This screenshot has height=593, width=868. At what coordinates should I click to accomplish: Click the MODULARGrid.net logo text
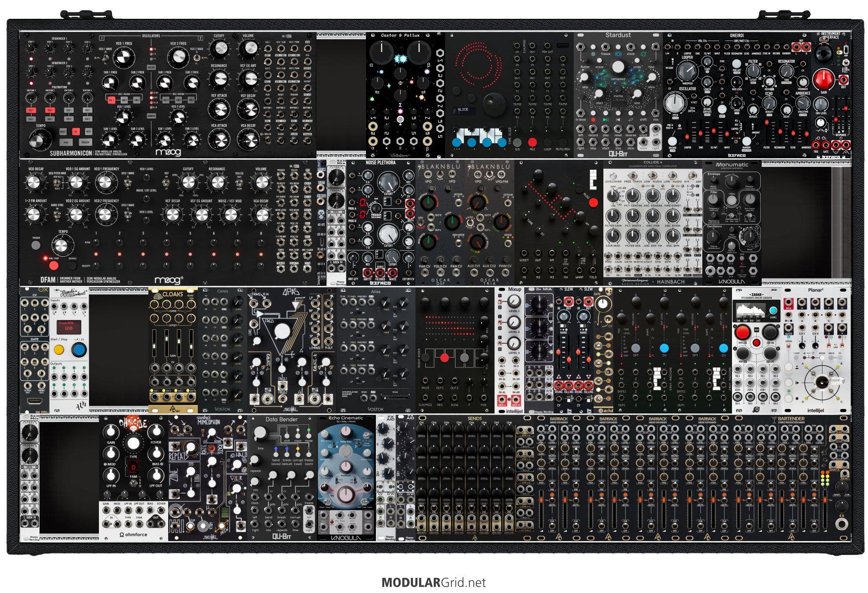tap(433, 583)
